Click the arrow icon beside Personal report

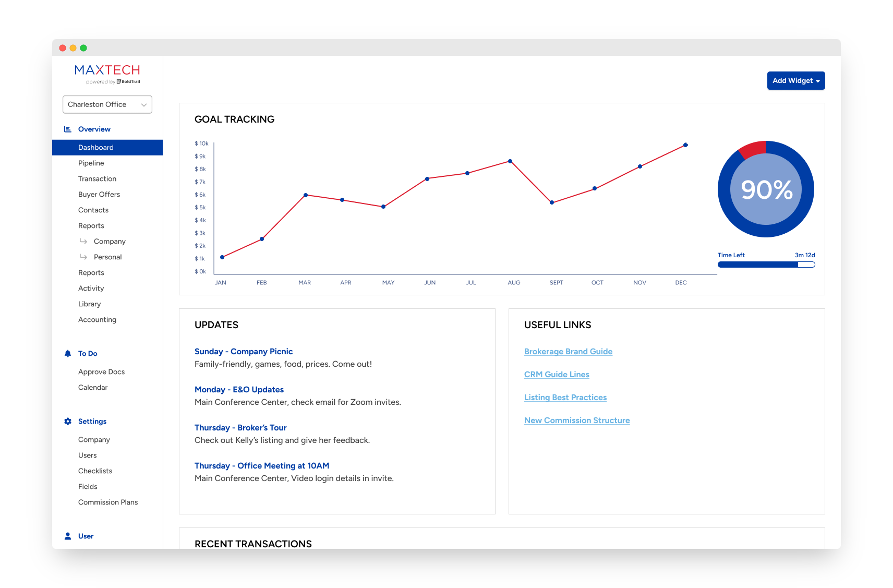[x=83, y=257]
